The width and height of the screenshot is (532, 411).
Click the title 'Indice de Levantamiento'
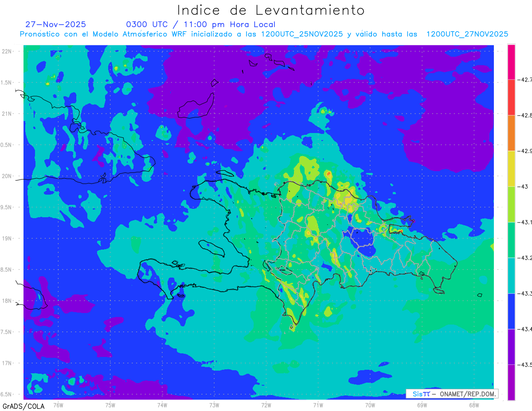click(271, 10)
